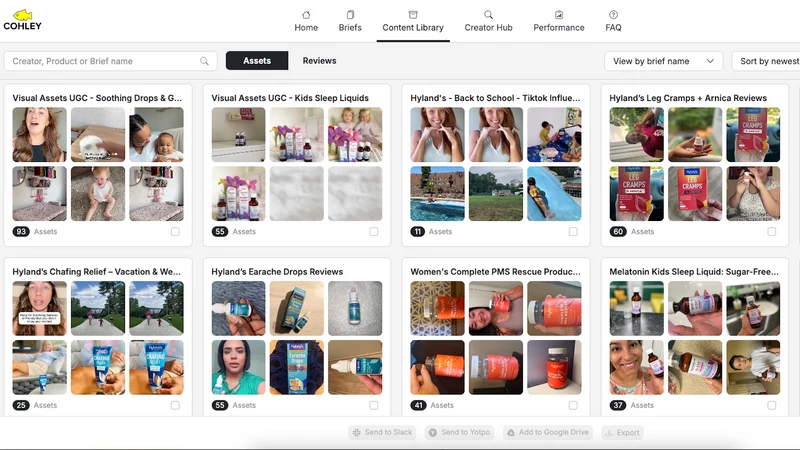Click the search magnifier icon in search box
This screenshot has width=800, height=450.
click(204, 61)
